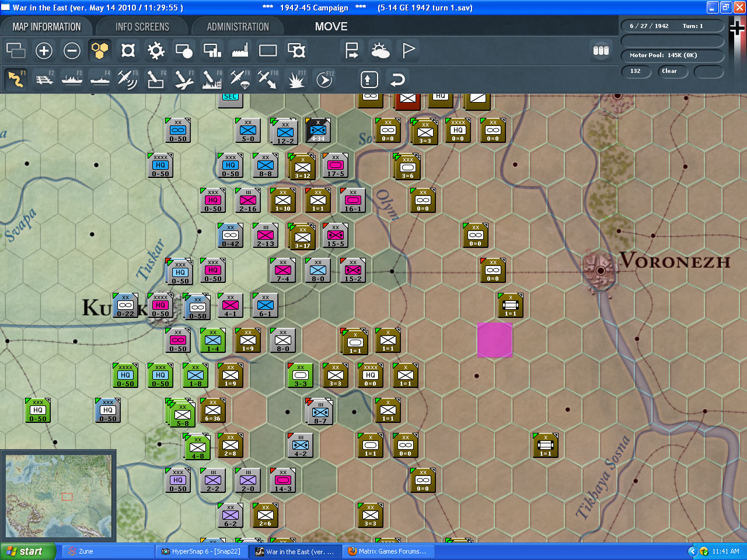Select the F8 bomb city mode
The image size is (747, 560).
(x=212, y=79)
